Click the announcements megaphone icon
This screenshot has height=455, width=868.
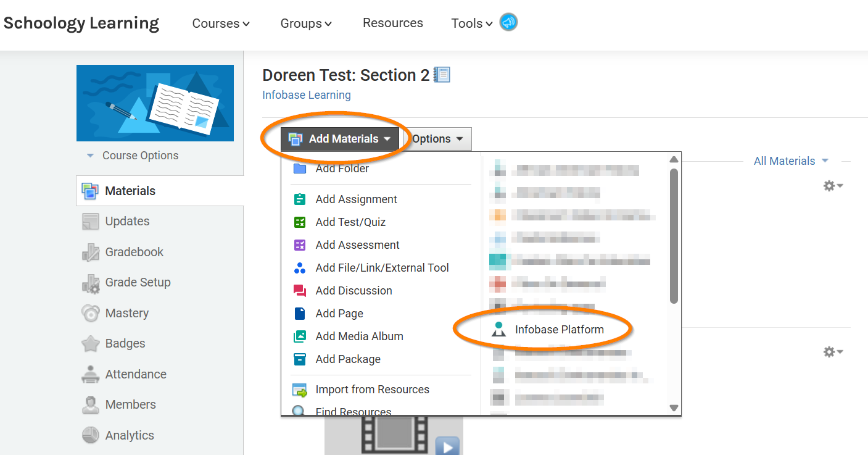click(x=508, y=23)
